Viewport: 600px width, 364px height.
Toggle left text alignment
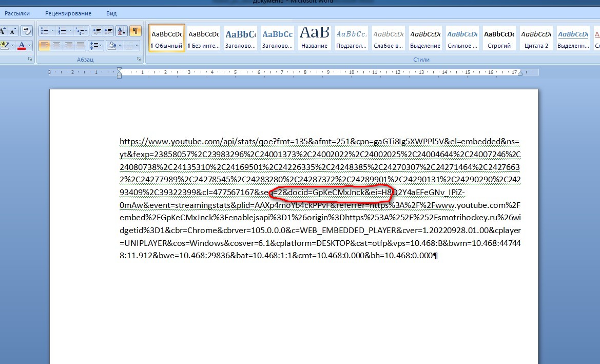click(x=44, y=46)
